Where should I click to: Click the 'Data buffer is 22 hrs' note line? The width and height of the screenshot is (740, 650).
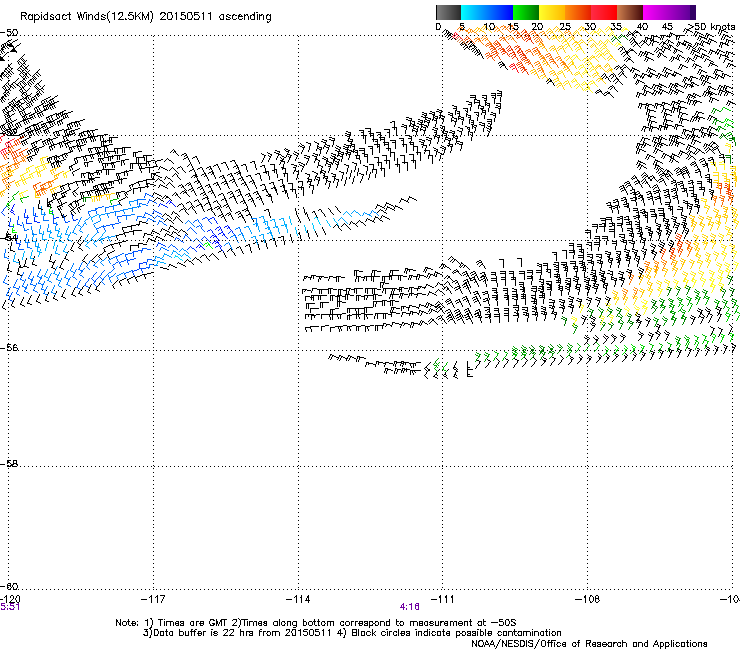(x=352, y=633)
